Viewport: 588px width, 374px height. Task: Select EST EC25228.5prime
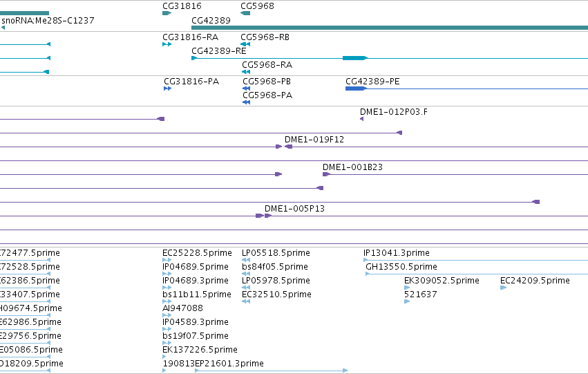[x=197, y=253]
